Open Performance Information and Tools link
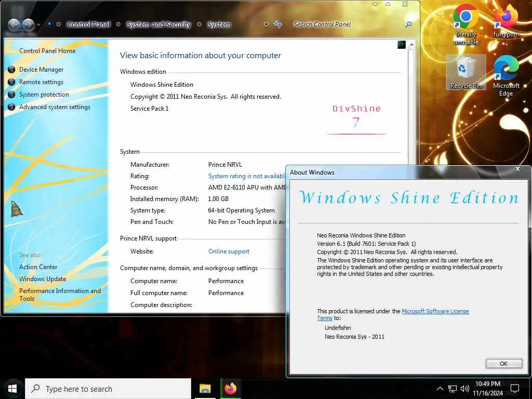This screenshot has height=399, width=532. tap(60, 295)
